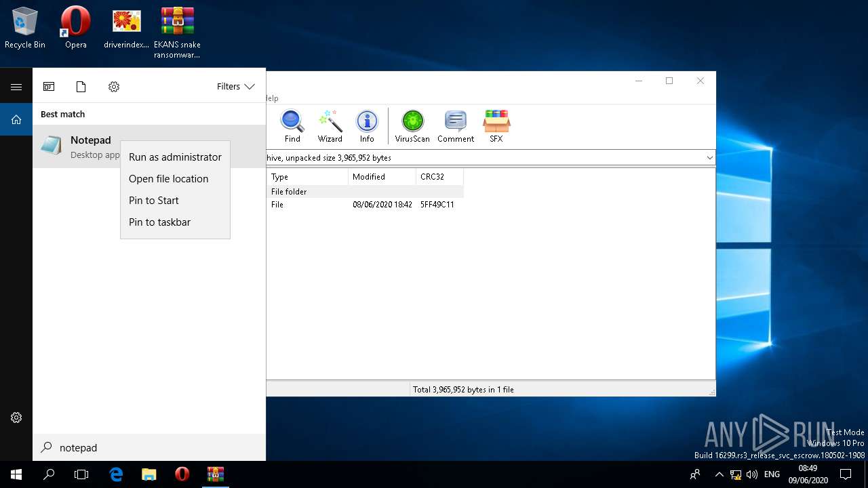Click the network tray icon
The image size is (868, 488).
(x=736, y=474)
